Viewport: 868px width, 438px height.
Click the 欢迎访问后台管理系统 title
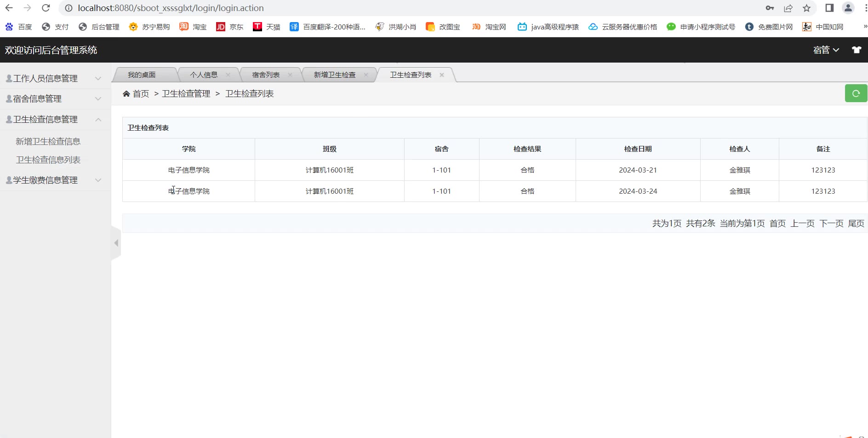tap(51, 50)
